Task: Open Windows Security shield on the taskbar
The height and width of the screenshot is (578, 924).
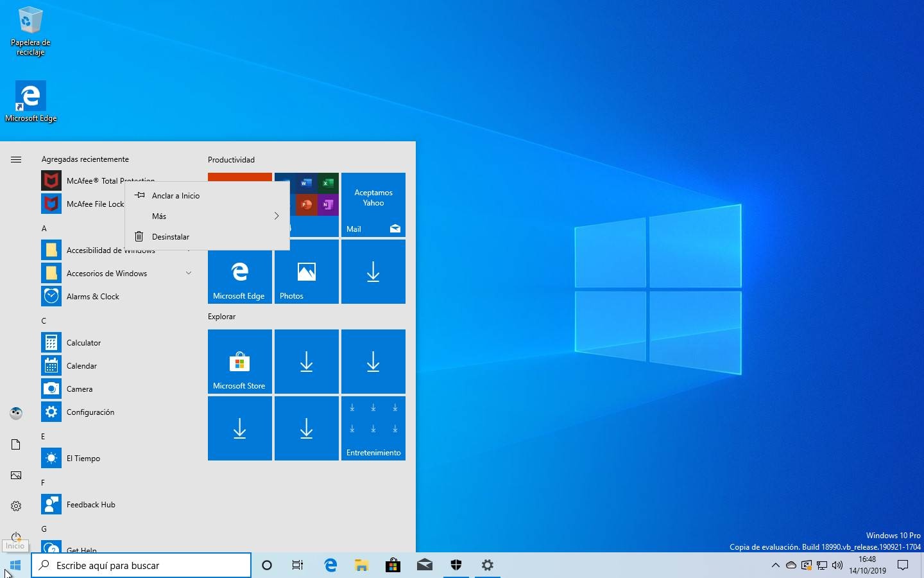Action: [x=456, y=565]
